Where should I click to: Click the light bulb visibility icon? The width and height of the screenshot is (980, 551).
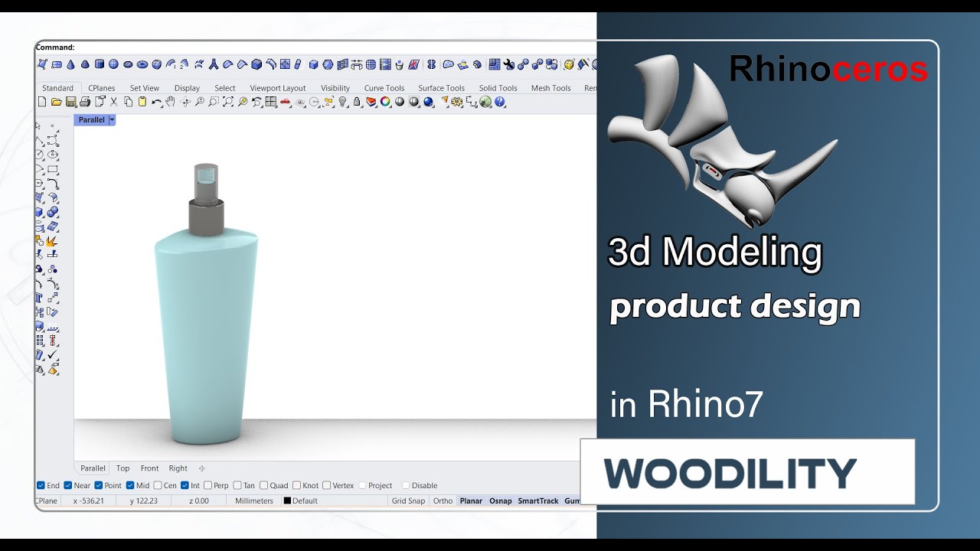(342, 102)
